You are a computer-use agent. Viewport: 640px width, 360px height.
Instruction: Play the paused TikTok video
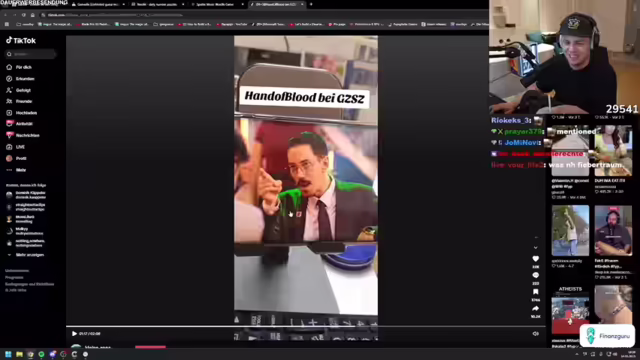coord(74,333)
